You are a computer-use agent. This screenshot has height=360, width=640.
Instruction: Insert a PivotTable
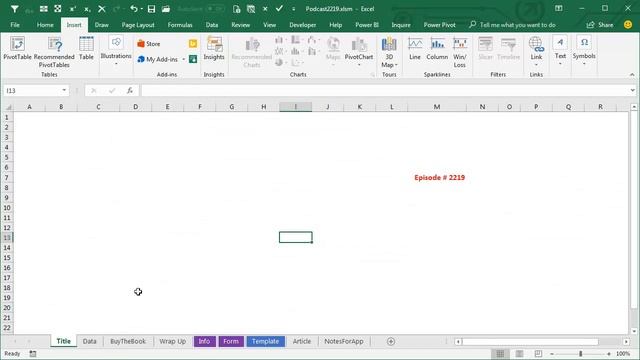point(17,49)
